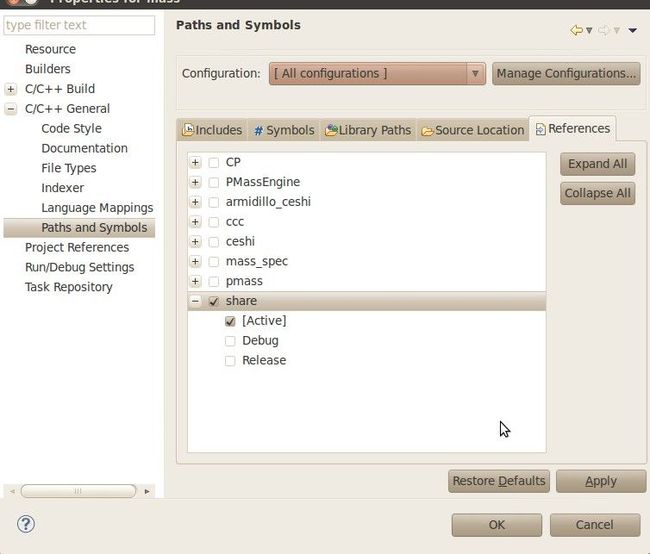Open the dialog view menu triangle
This screenshot has width=650, height=554.
pos(633,30)
